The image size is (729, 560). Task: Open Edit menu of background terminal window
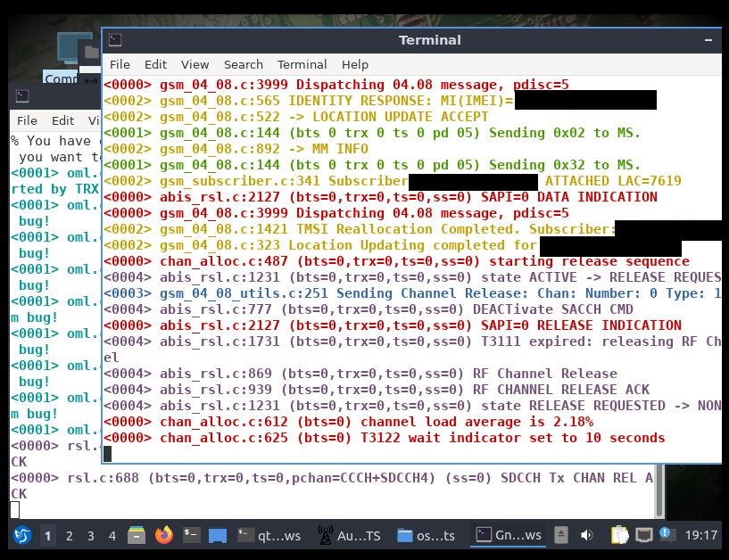62,121
